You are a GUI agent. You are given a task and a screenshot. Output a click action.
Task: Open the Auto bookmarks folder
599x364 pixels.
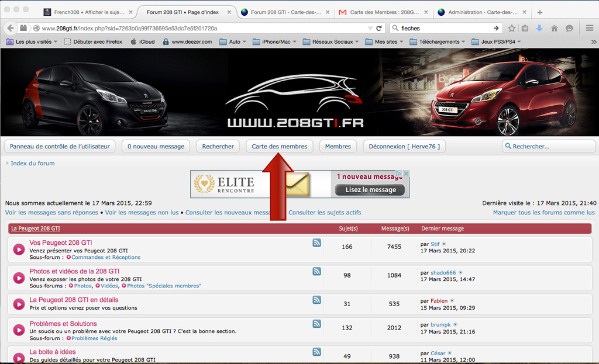click(x=233, y=41)
